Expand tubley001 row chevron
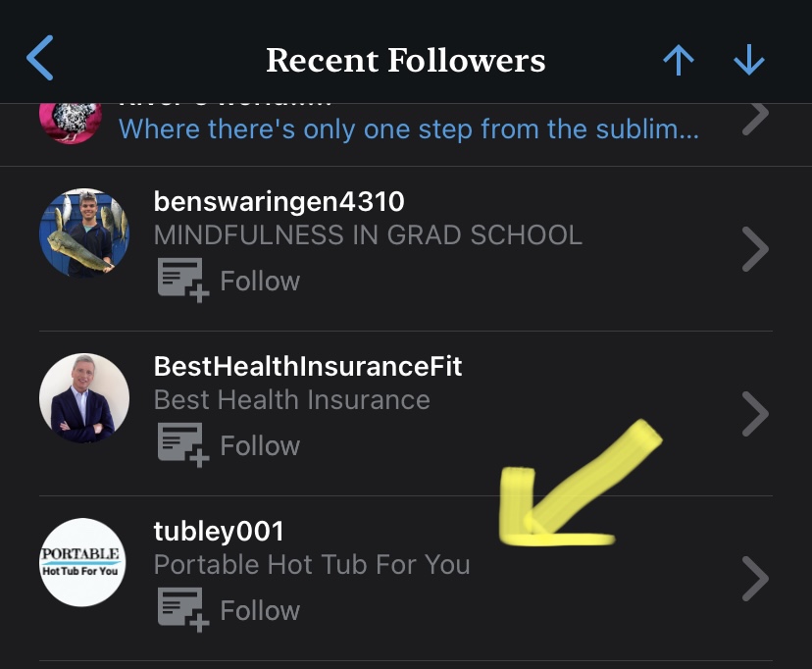812x669 pixels. [754, 579]
